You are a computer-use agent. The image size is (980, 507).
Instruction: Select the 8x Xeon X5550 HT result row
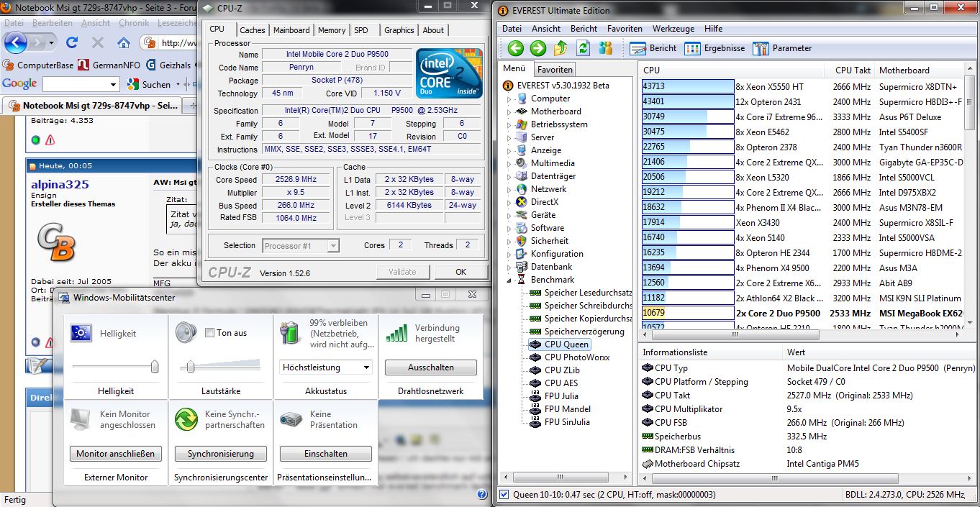[802, 86]
